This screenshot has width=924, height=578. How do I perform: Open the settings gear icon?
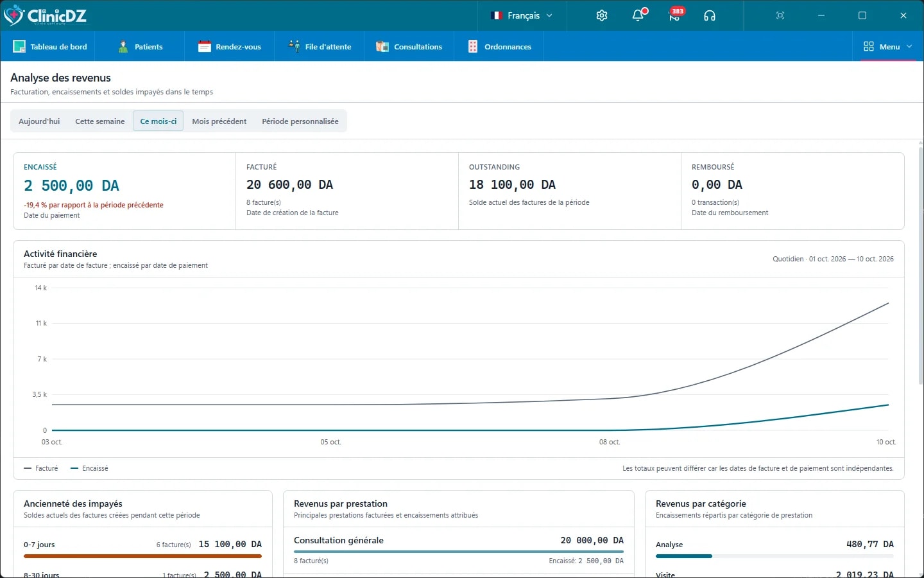(x=602, y=15)
